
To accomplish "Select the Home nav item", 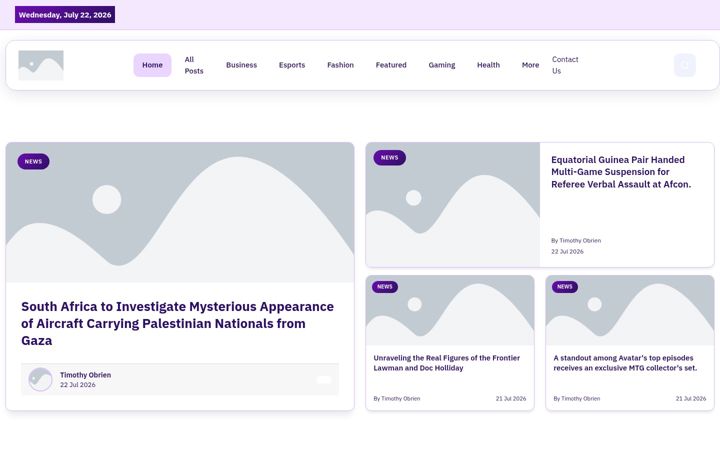I will [x=152, y=65].
